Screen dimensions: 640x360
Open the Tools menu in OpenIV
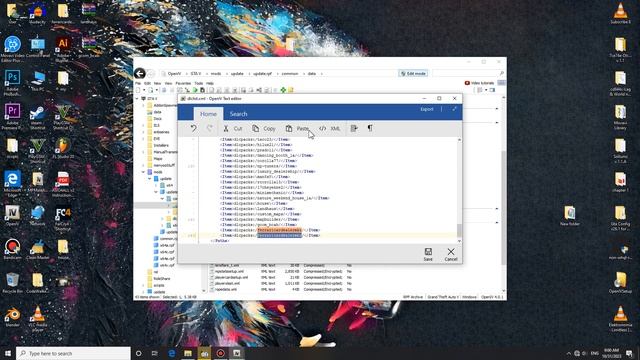[199, 83]
